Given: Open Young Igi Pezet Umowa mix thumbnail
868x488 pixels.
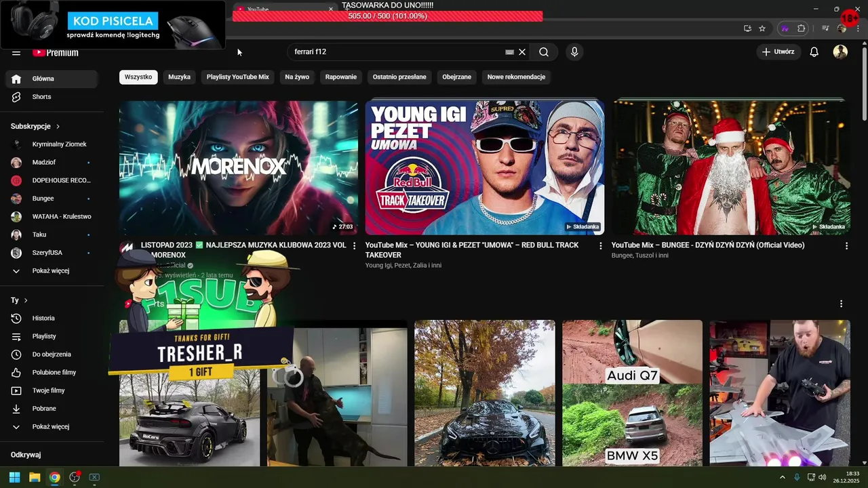Looking at the screenshot, I should [x=485, y=167].
